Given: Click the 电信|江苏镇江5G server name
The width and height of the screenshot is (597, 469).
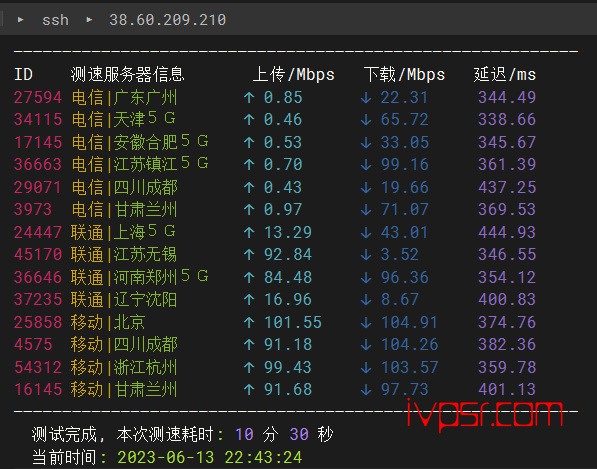Looking at the screenshot, I should [140, 164].
